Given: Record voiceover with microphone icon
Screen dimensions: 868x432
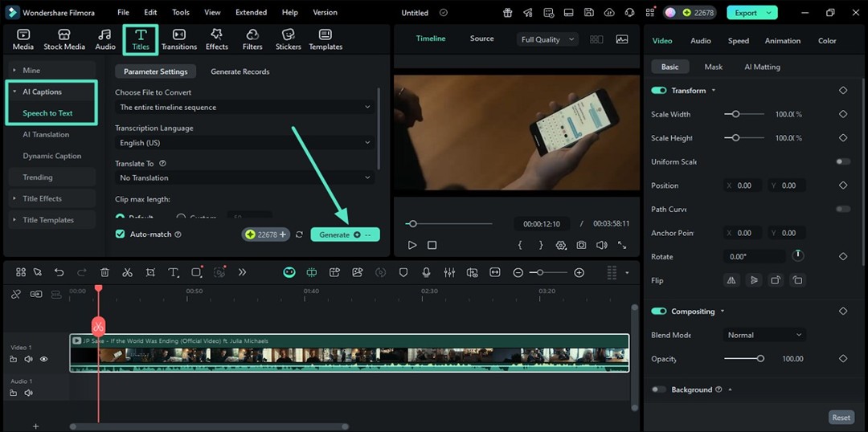Looking at the screenshot, I should point(427,273).
